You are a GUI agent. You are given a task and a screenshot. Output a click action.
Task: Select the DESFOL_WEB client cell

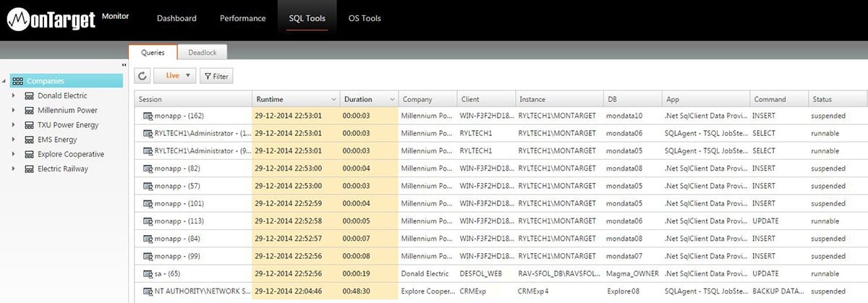click(x=485, y=273)
